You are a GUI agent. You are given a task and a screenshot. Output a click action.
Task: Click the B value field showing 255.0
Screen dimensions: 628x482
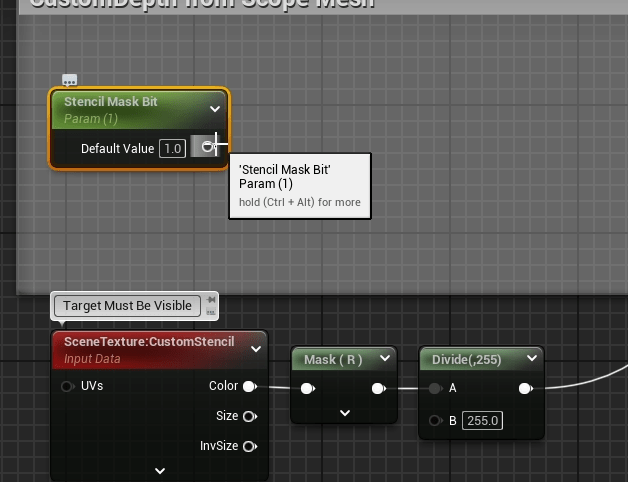482,421
